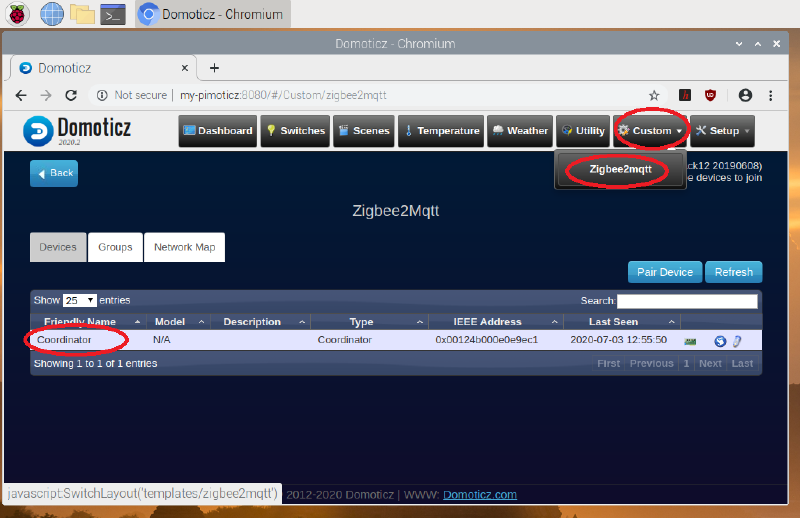This screenshot has width=800, height=518.
Task: Open the File Manager folder icon
Action: (82, 14)
